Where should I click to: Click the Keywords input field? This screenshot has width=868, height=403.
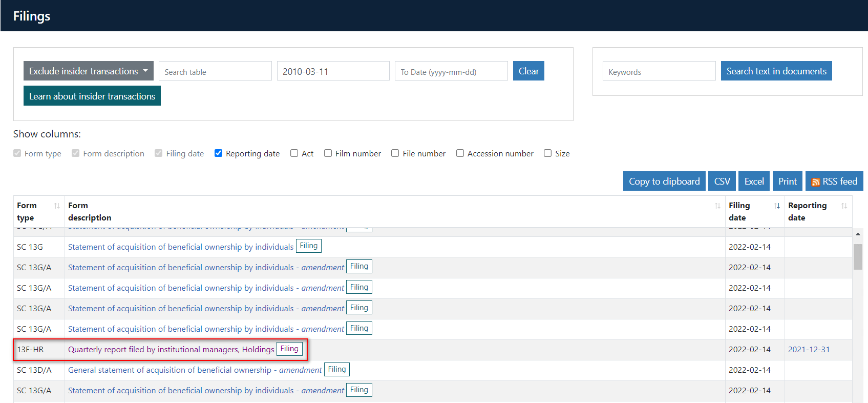click(x=659, y=71)
